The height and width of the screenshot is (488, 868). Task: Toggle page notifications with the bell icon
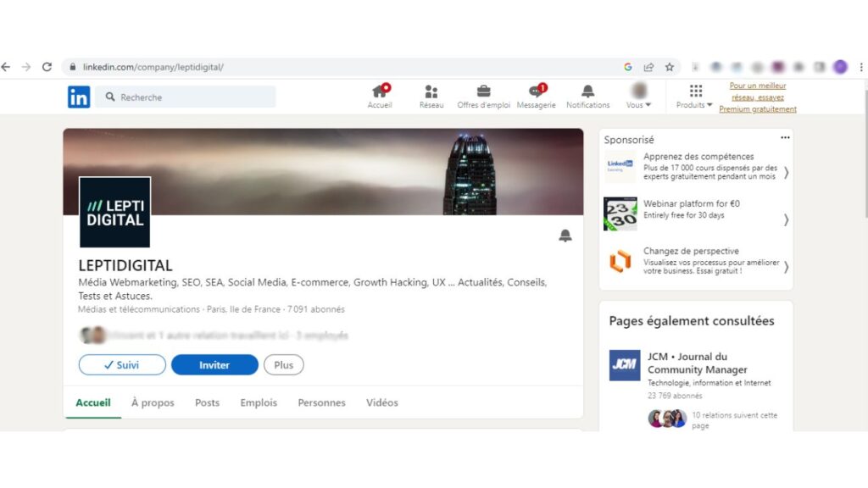(x=565, y=236)
